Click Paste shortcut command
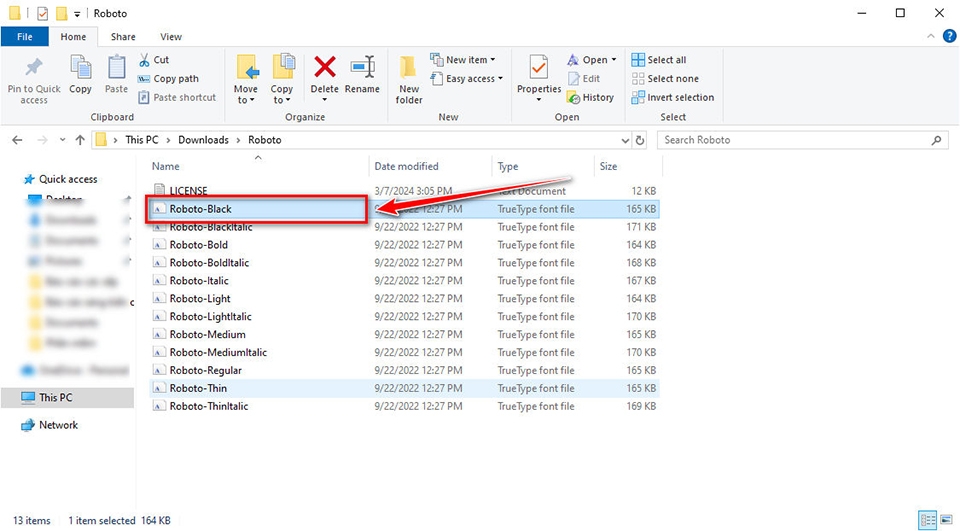Screen dimensions: 960x531 coord(177,97)
